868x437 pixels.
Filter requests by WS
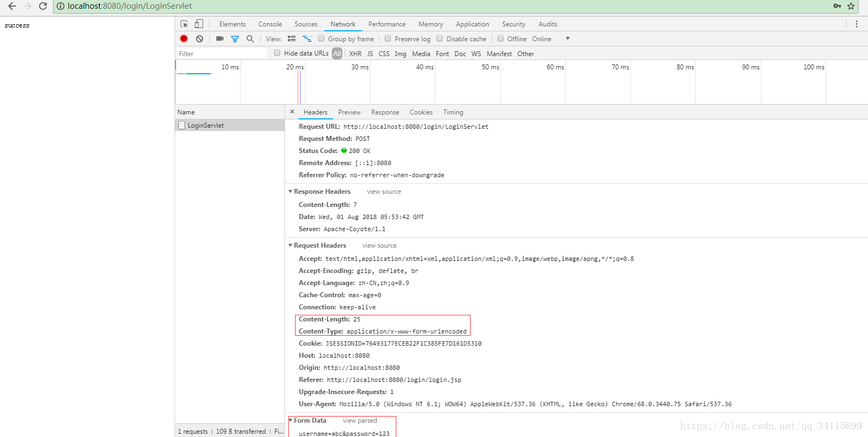[476, 54]
